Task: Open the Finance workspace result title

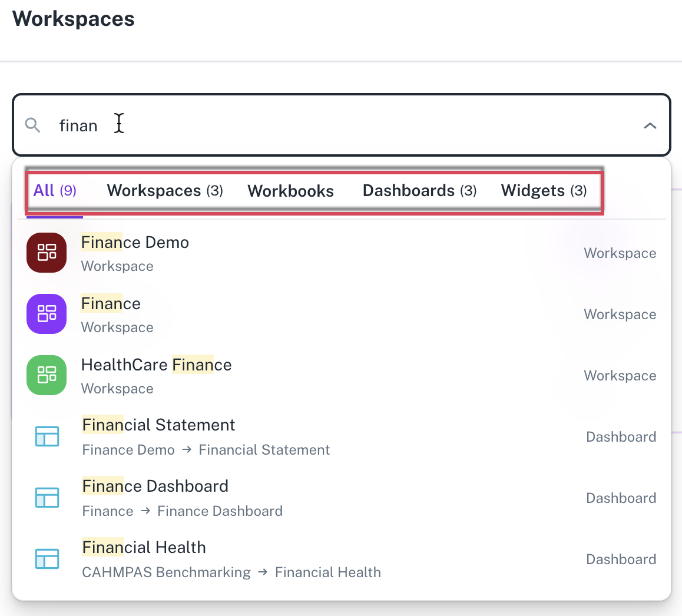Action: pos(111,304)
